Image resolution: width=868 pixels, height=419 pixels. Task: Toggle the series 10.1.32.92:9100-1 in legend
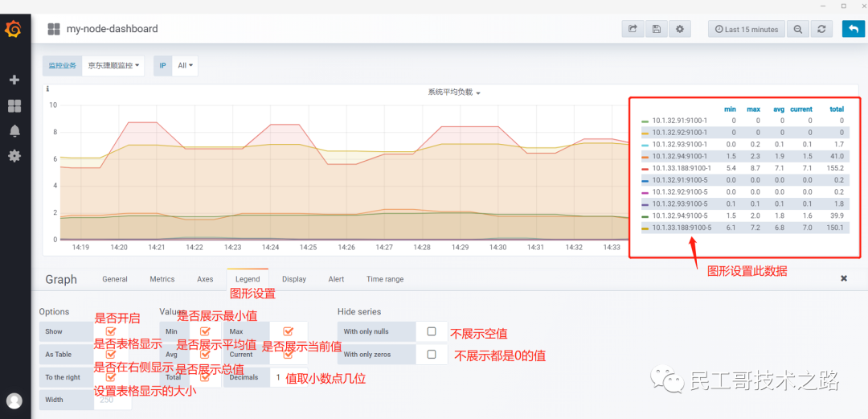point(679,133)
